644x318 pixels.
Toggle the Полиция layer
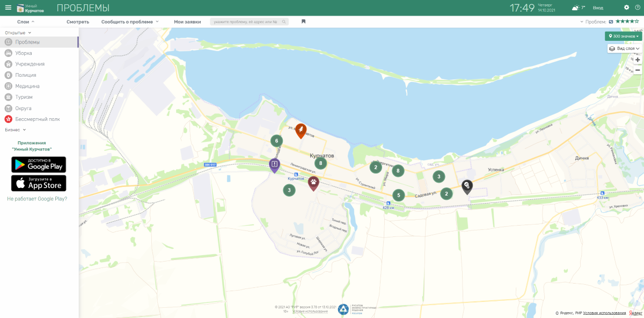point(25,75)
